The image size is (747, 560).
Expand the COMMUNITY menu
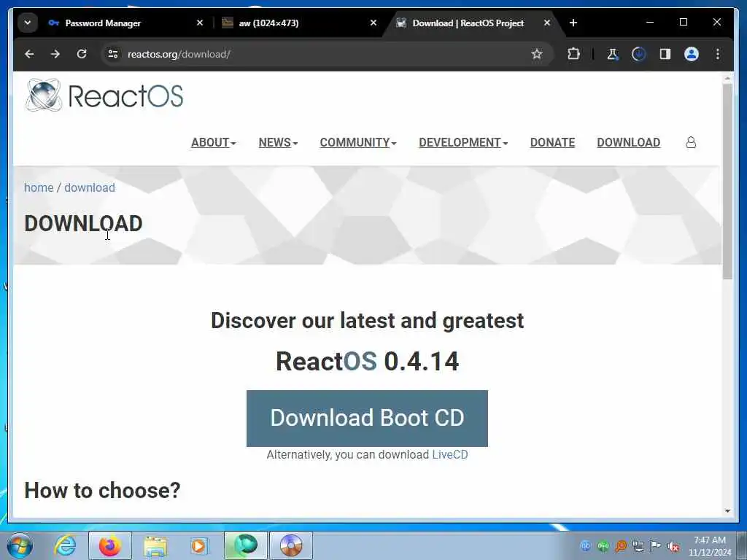pyautogui.click(x=358, y=142)
